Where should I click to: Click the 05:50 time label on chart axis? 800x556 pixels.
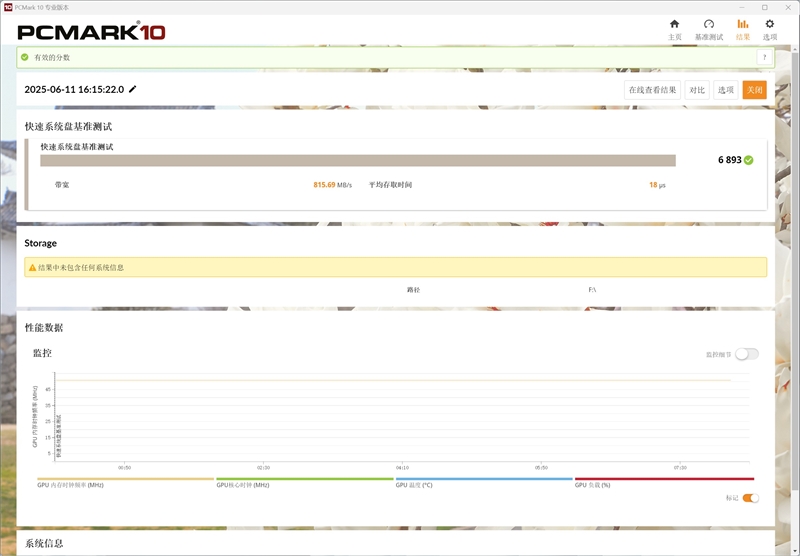(541, 467)
